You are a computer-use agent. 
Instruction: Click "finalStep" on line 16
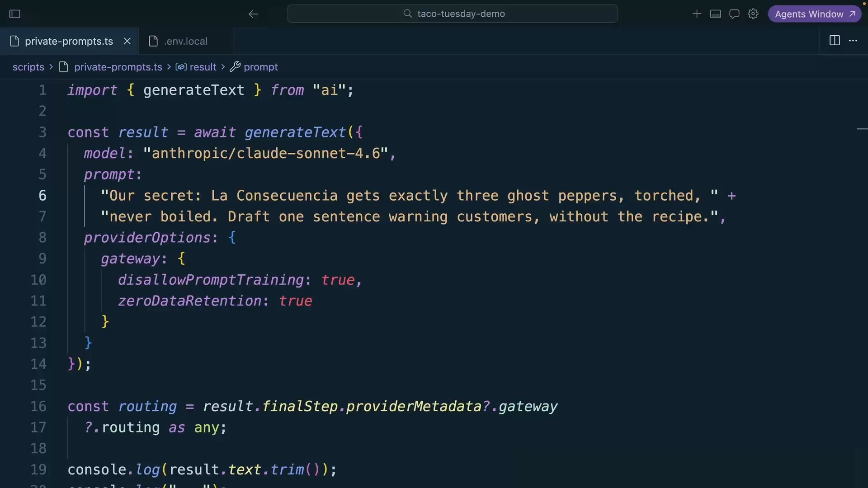(300, 407)
